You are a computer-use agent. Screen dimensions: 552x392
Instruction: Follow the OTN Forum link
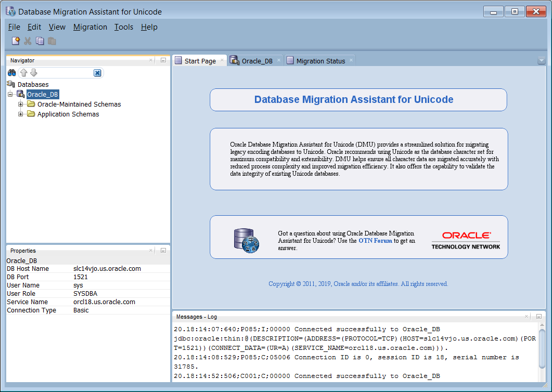point(375,241)
